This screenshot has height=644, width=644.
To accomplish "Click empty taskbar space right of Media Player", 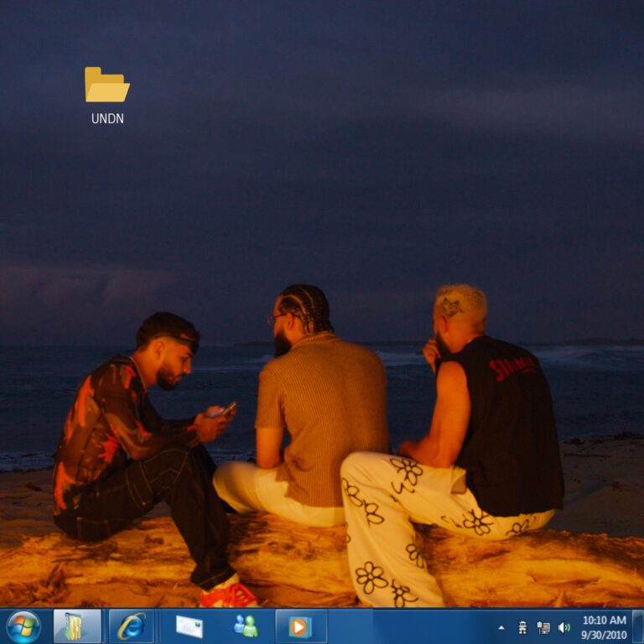I will point(402,627).
